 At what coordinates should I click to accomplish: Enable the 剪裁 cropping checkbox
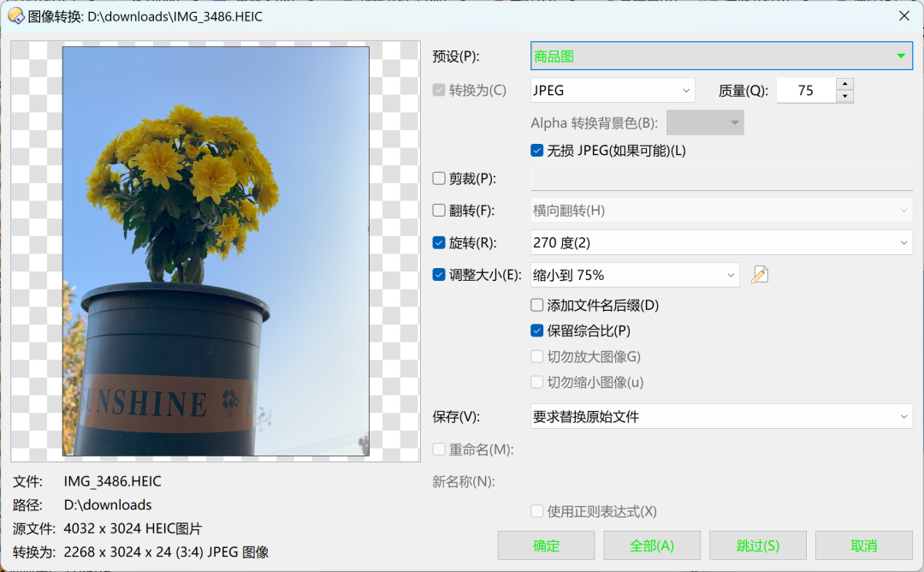point(439,177)
